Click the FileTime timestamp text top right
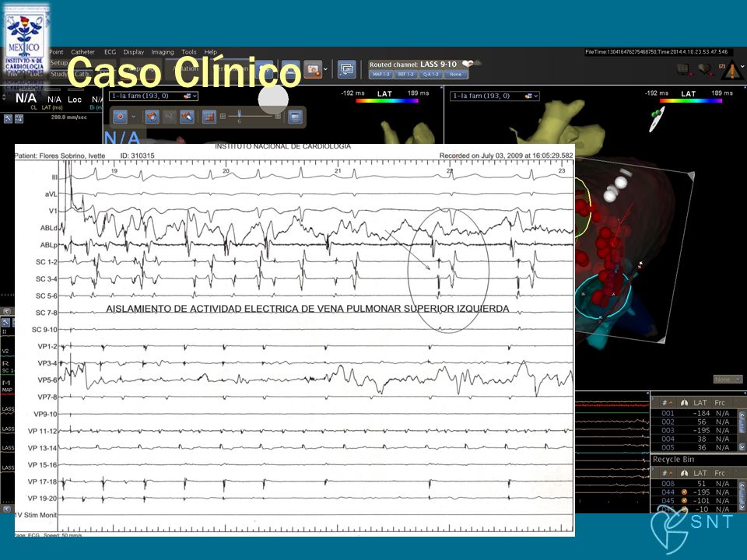Image resolution: width=747 pixels, height=560 pixels. click(x=657, y=52)
